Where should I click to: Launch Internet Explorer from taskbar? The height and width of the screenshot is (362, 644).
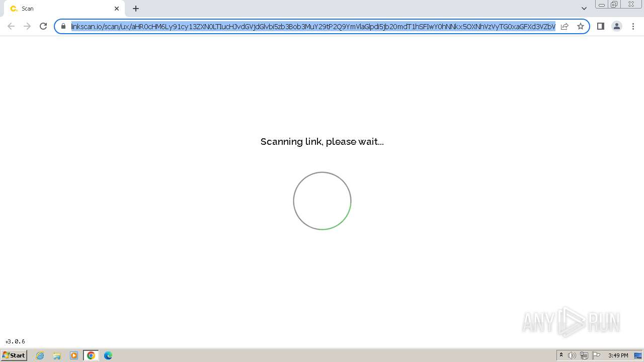40,355
